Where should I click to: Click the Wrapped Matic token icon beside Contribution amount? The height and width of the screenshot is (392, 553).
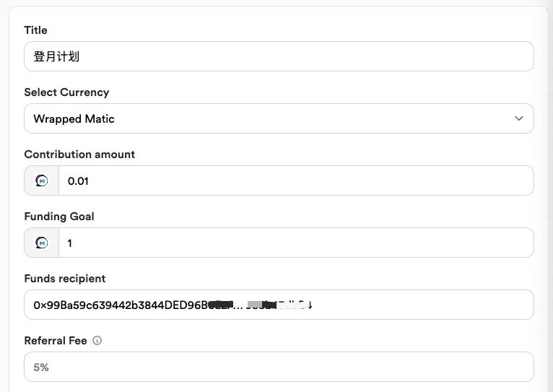tap(42, 180)
